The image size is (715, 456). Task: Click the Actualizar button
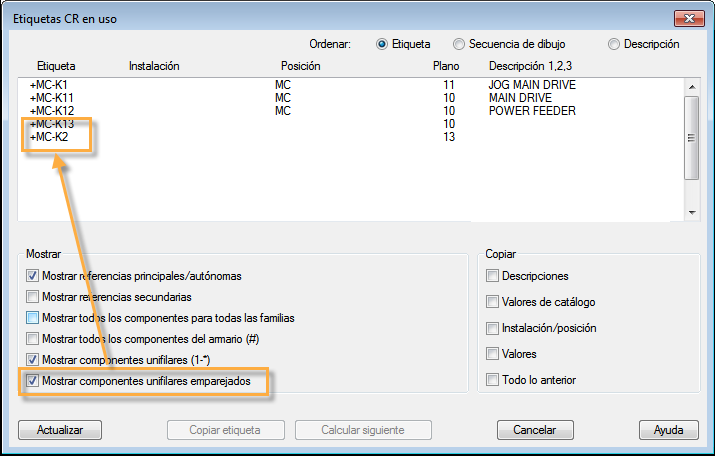click(x=60, y=430)
